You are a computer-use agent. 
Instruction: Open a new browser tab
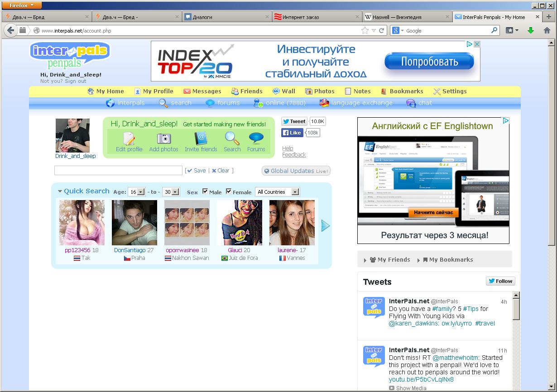click(549, 17)
